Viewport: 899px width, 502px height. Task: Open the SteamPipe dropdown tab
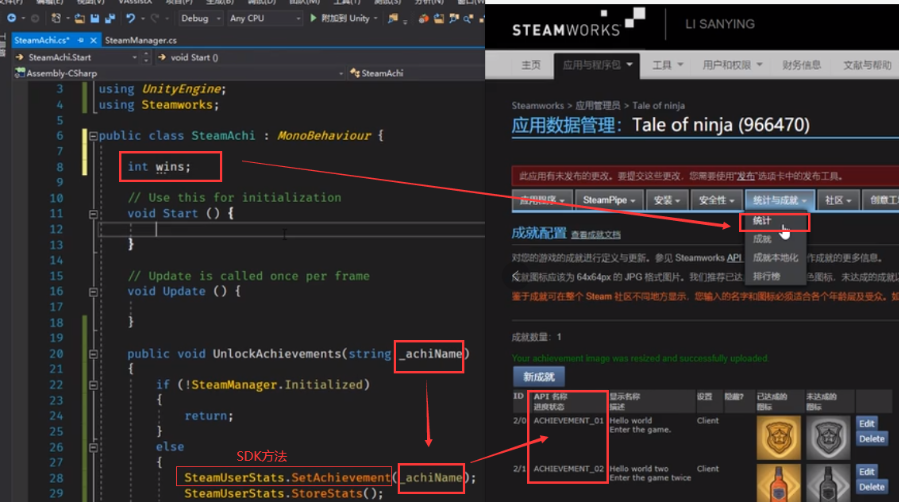(x=608, y=200)
